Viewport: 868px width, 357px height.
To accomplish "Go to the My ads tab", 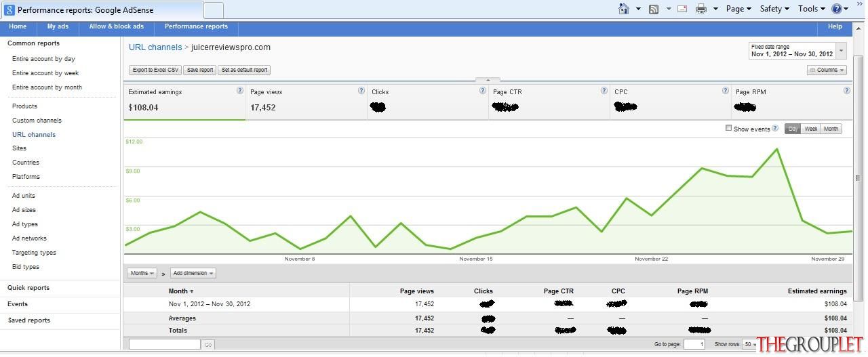I will (58, 27).
